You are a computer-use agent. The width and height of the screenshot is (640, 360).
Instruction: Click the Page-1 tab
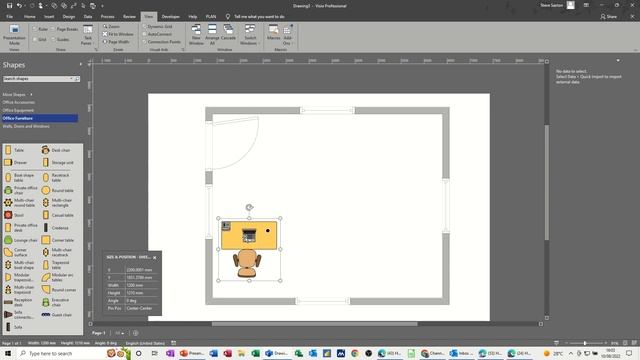click(99, 333)
